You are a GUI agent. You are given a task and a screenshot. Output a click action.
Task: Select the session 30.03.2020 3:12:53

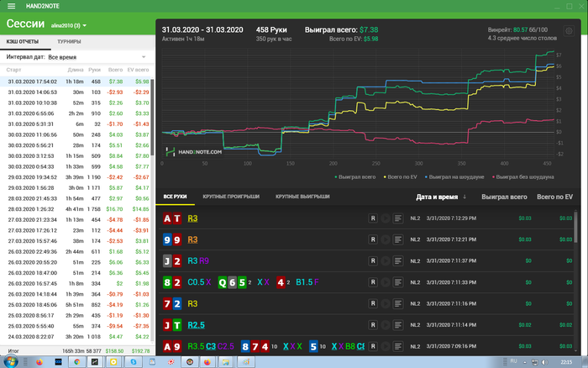click(x=75, y=155)
